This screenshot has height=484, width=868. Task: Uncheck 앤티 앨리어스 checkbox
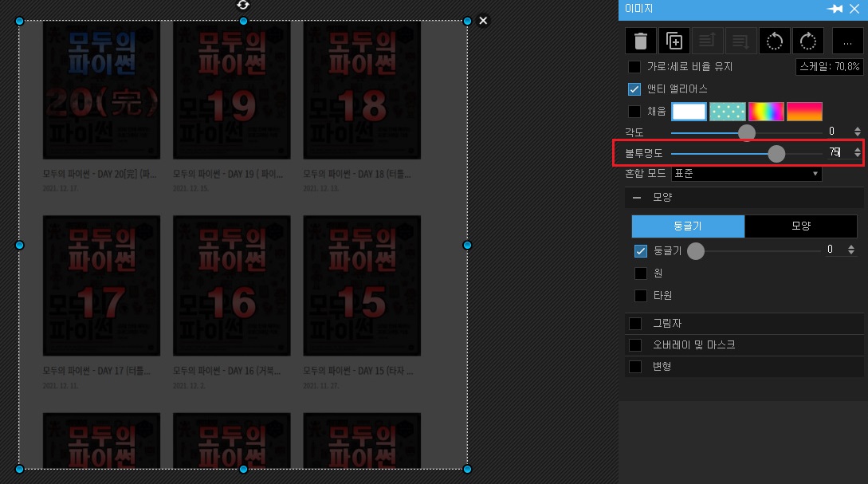point(634,89)
